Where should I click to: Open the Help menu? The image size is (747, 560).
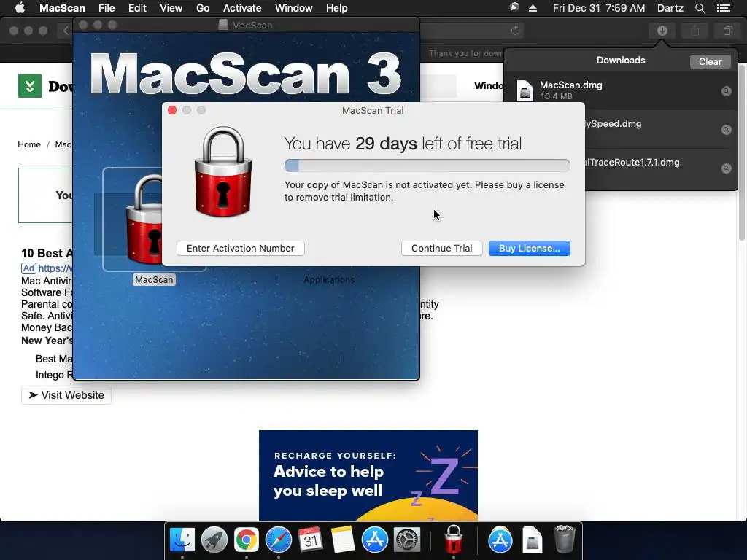point(336,8)
